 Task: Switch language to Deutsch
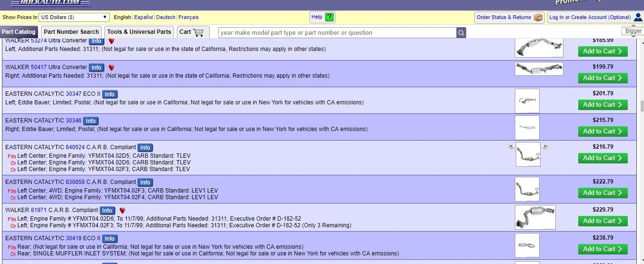166,17
